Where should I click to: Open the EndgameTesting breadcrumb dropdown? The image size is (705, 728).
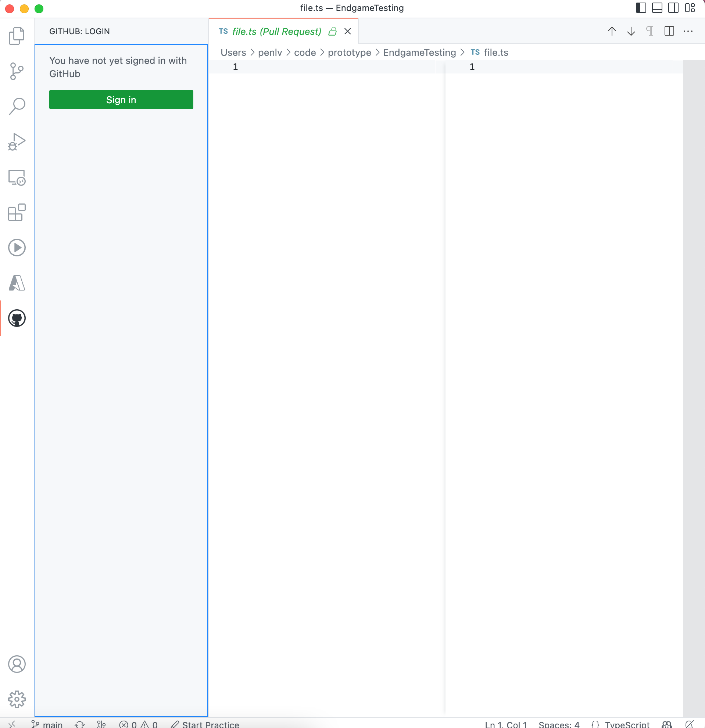(419, 53)
